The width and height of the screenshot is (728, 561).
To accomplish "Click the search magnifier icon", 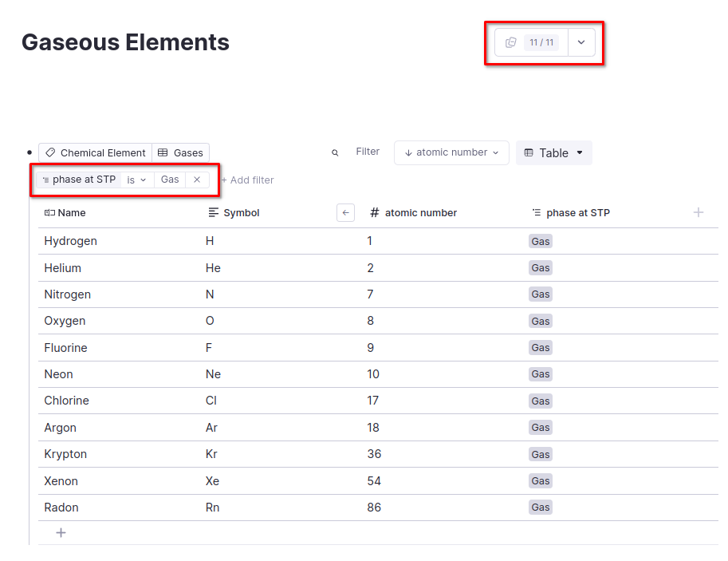I will coord(335,152).
